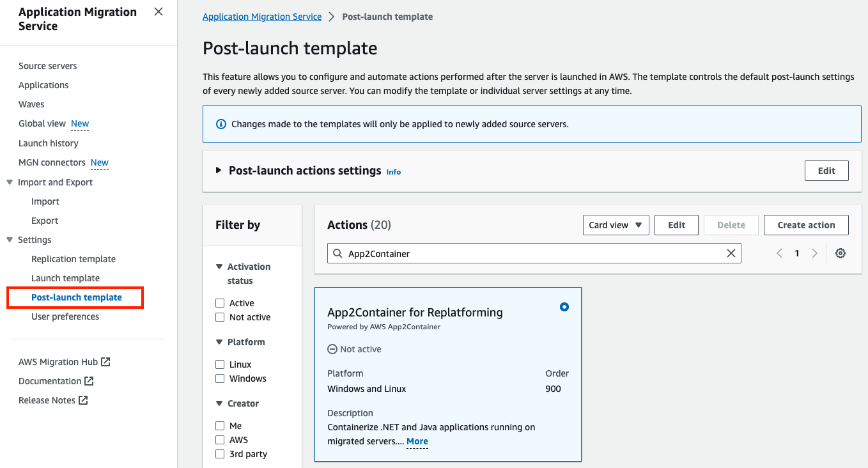The image size is (868, 468).
Task: Click page number 1 in pagination
Action: click(x=797, y=253)
